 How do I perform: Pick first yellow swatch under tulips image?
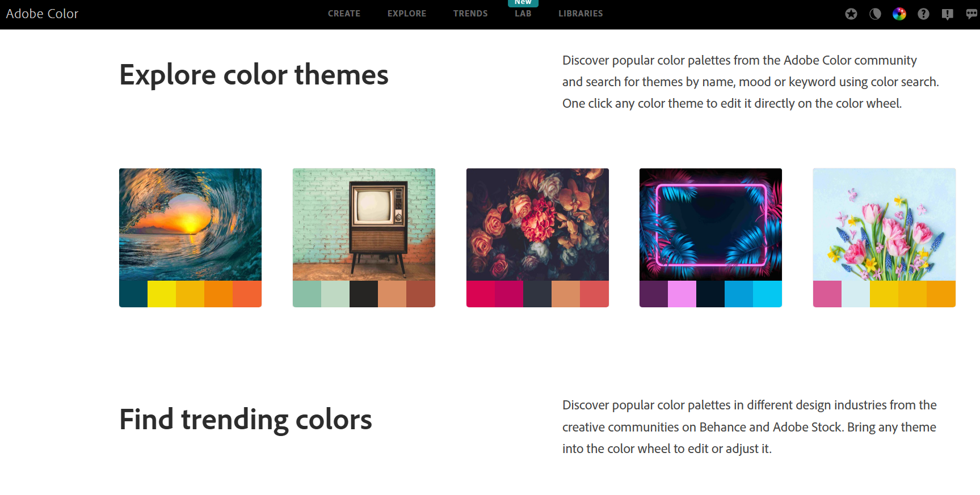click(x=884, y=294)
